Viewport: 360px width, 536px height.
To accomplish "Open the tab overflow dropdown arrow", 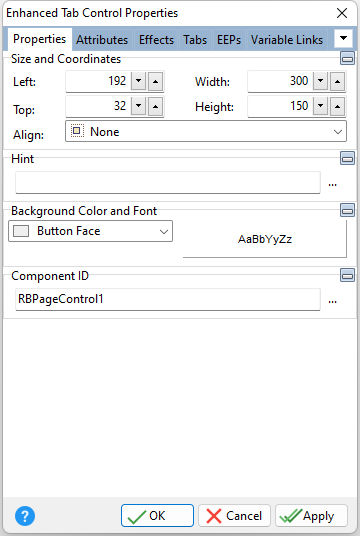I will tap(343, 38).
